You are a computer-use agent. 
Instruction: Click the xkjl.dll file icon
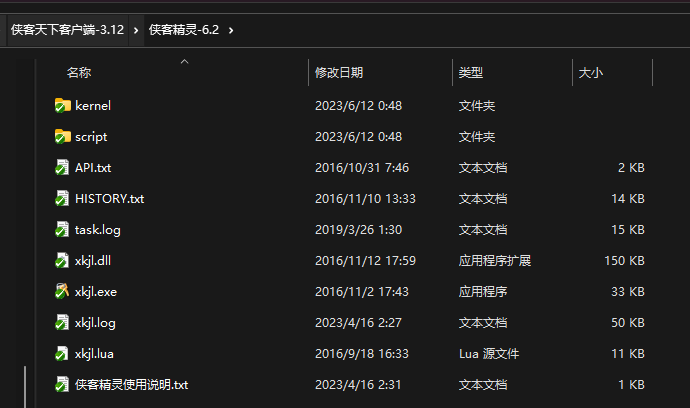[63, 260]
